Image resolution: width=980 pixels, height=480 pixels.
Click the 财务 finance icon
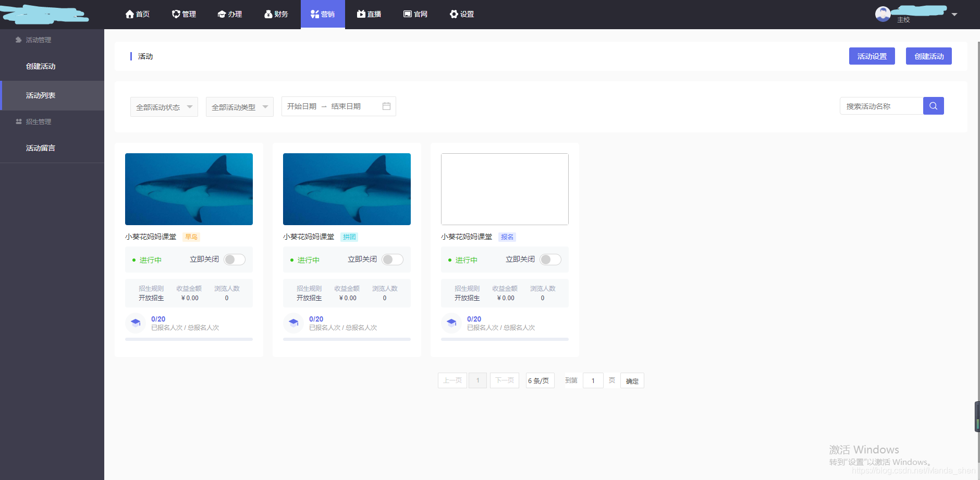267,14
